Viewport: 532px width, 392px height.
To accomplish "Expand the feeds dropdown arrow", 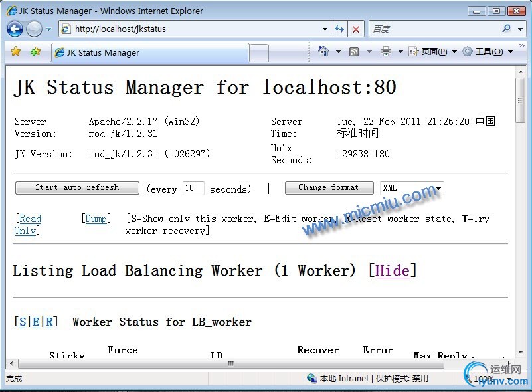I will pos(369,52).
